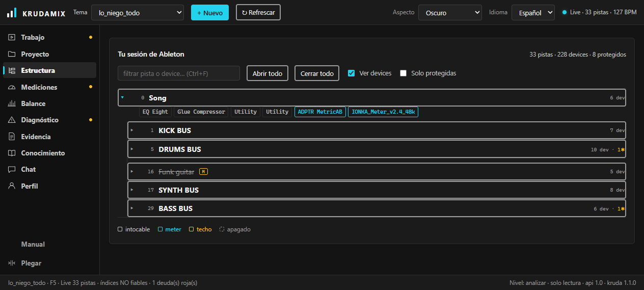Click the yellow star on DRUMS BUS
Screen dimensions: 644x290
pyautogui.click(x=623, y=150)
